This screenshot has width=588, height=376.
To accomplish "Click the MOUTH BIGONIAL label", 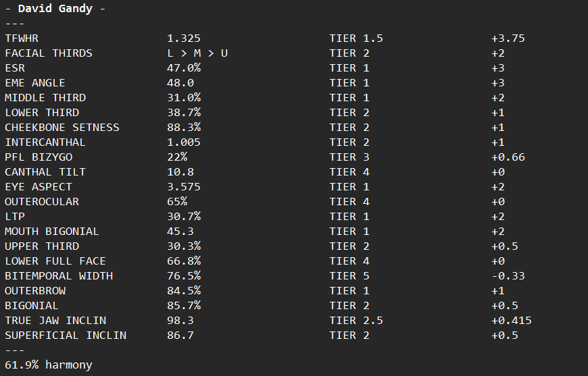I will 52,232.
